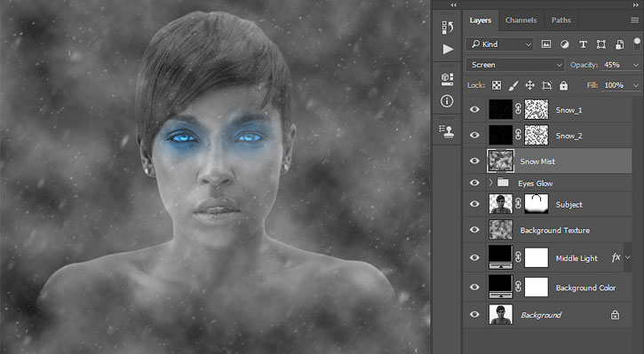
Task: Open the Opacity slider dropdown arrow
Action: [636, 66]
